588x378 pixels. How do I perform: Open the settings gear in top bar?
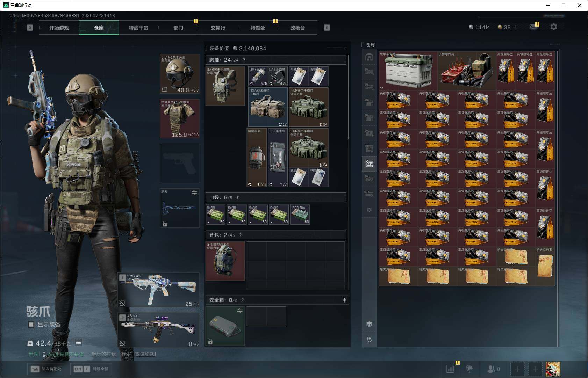pos(554,27)
